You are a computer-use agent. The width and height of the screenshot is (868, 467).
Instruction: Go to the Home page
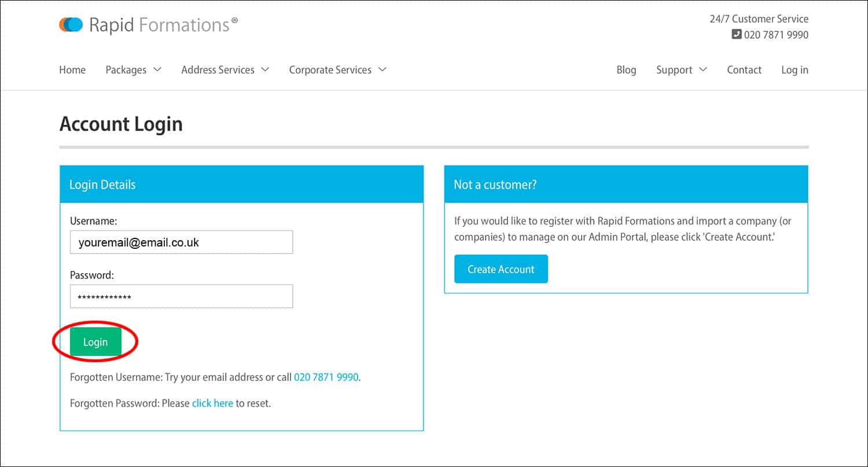tap(72, 70)
